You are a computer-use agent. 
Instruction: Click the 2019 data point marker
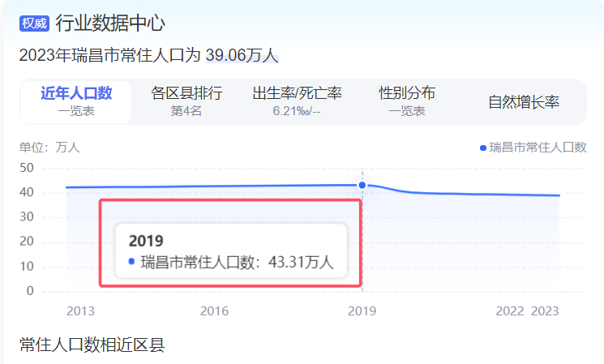coord(362,186)
